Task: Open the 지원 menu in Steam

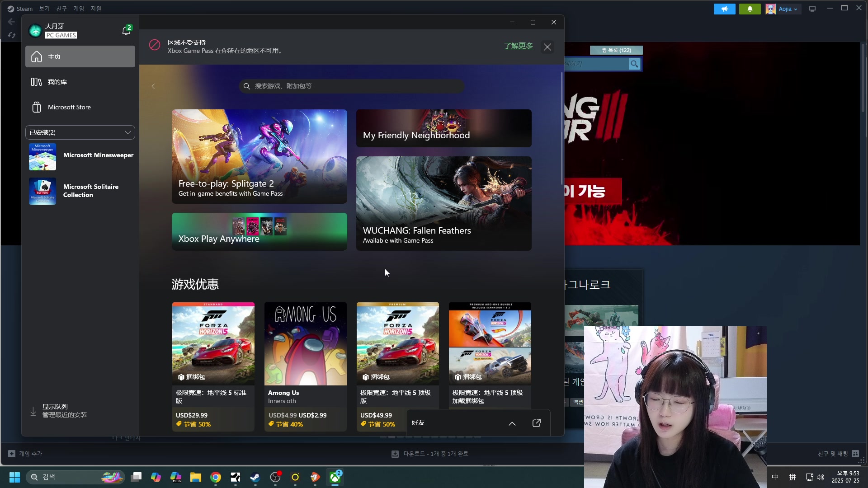Action: click(96, 9)
